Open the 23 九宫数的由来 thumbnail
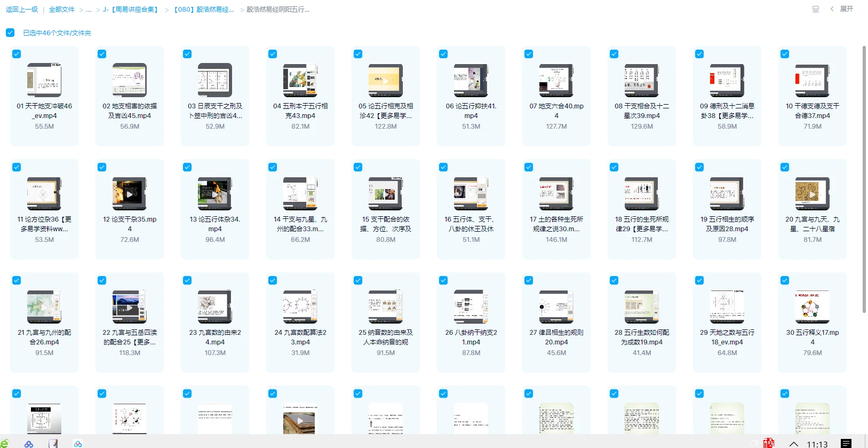This screenshot has height=448, width=868. pos(215,306)
